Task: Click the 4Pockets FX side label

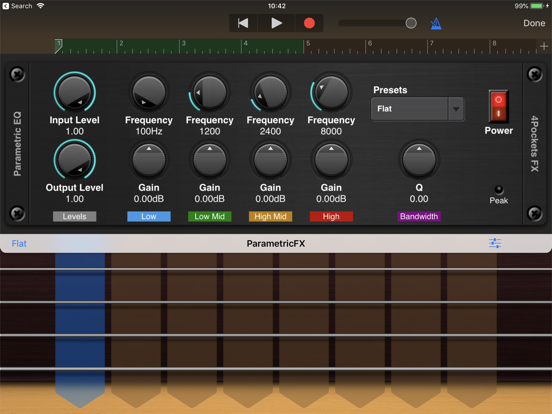Action: pos(534,144)
